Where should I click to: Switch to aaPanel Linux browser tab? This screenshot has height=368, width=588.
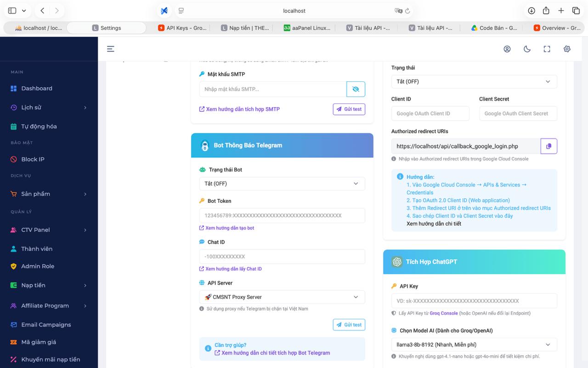307,28
